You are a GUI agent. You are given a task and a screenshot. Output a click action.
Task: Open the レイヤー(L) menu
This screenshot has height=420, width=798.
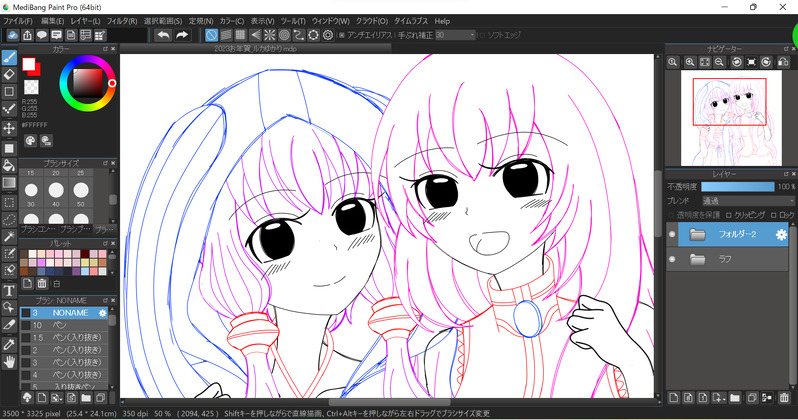pos(86,21)
